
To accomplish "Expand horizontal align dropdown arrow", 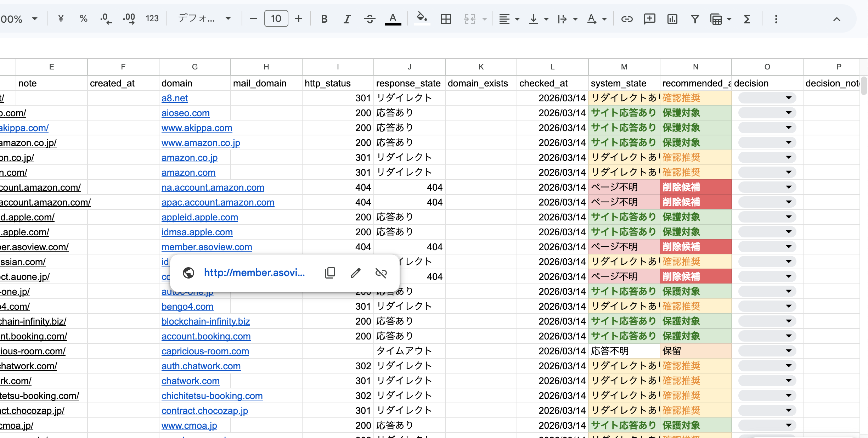I will [517, 19].
